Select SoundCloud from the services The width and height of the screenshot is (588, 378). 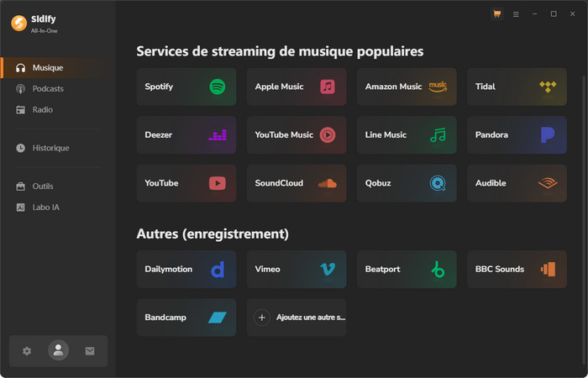(x=297, y=183)
